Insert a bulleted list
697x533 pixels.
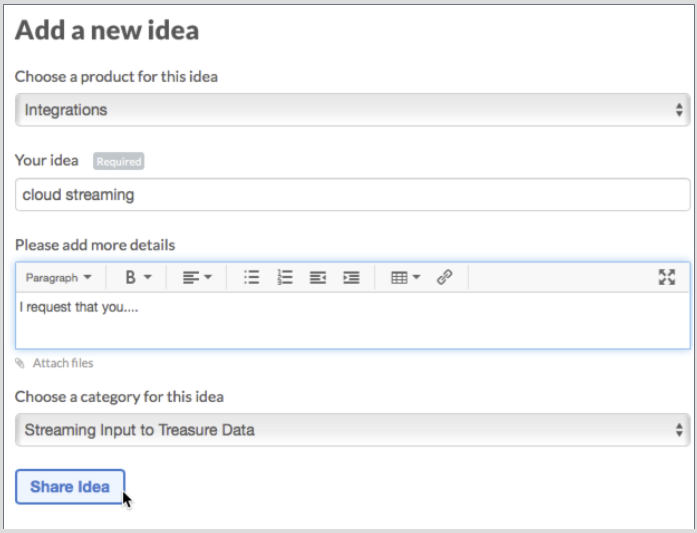tap(252, 277)
